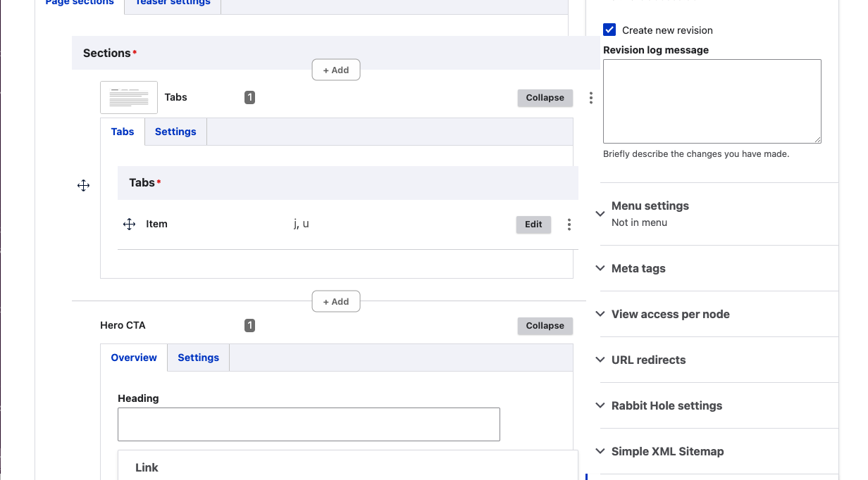Image resolution: width=868 pixels, height=480 pixels.
Task: Select the Hero CTA Overview tab
Action: pos(134,358)
